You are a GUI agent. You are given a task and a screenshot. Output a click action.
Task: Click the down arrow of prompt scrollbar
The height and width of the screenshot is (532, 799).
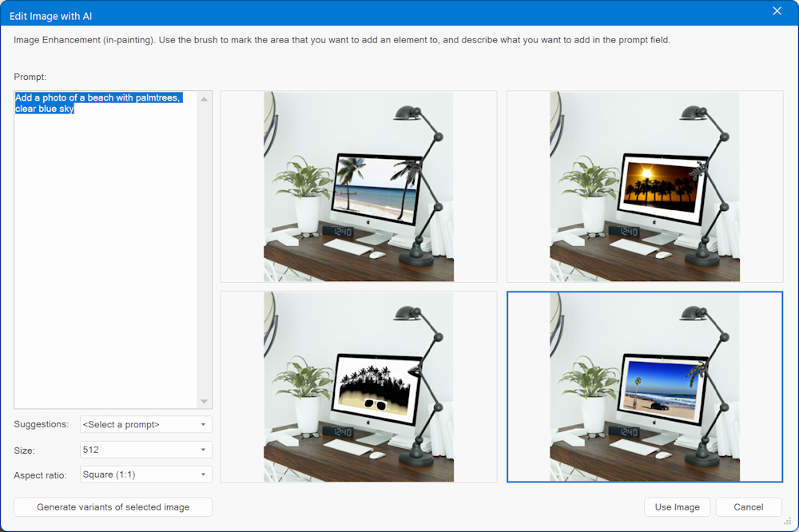tap(204, 401)
